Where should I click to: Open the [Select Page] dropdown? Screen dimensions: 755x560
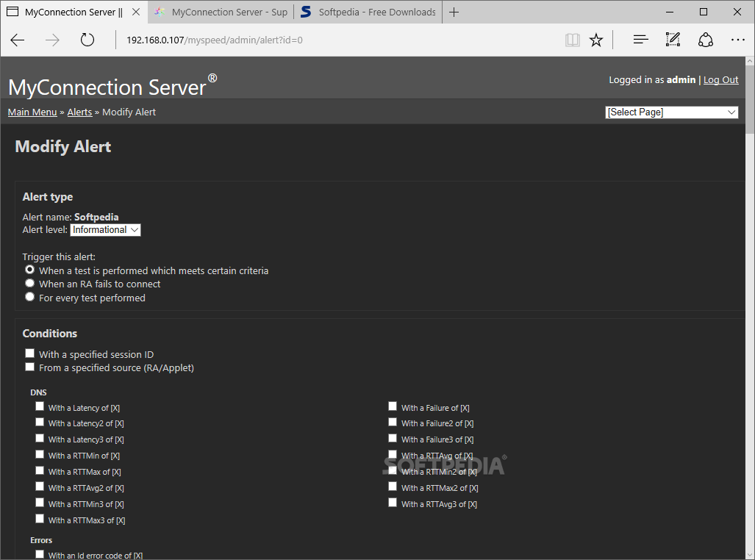(671, 112)
